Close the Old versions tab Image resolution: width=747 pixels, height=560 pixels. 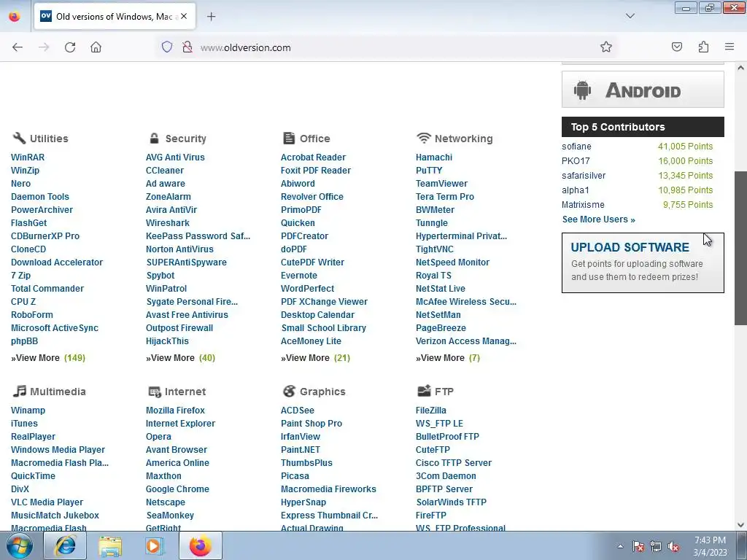coord(184,16)
